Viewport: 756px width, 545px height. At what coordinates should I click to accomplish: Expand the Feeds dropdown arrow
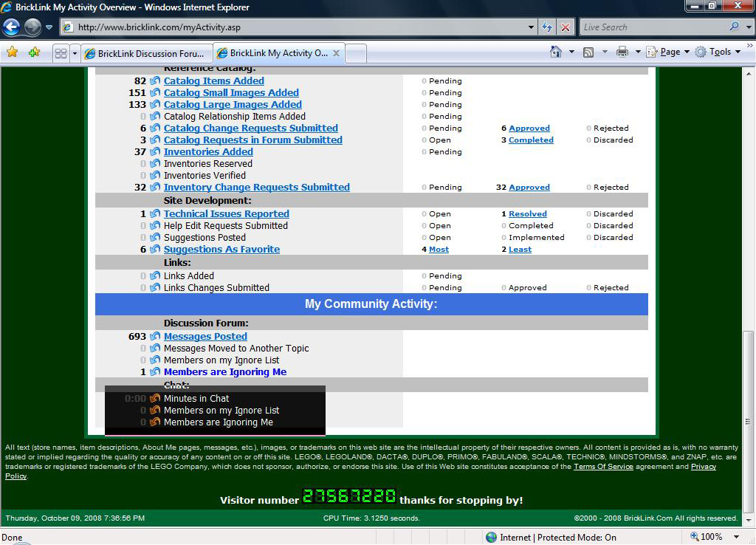point(605,52)
